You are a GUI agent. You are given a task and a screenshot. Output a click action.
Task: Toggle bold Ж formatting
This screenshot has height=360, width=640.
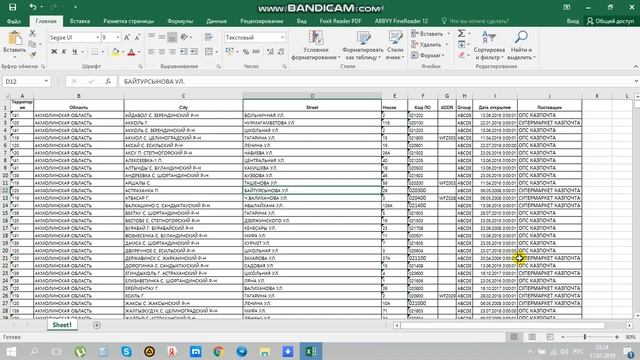pos(54,52)
